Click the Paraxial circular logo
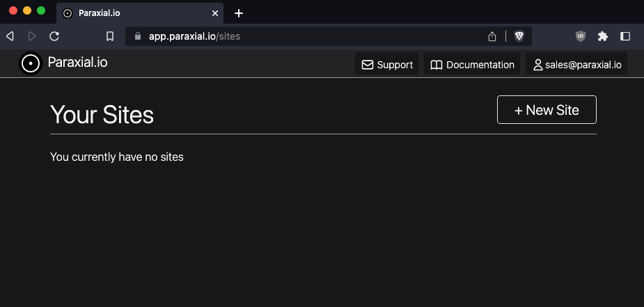The height and width of the screenshot is (307, 644). [31, 63]
